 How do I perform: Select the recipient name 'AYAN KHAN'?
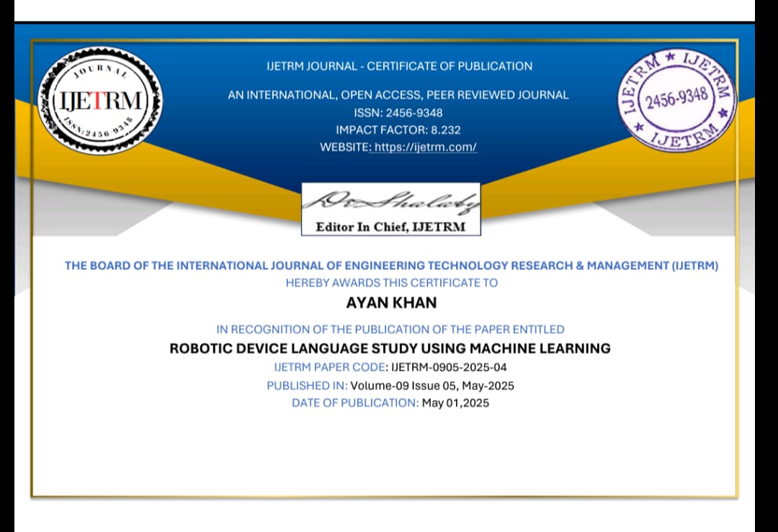pyautogui.click(x=391, y=302)
